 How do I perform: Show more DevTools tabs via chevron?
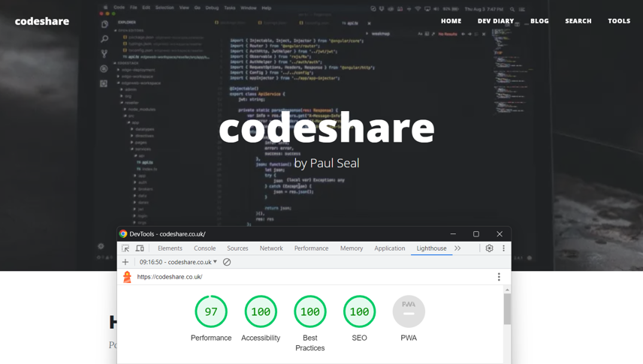pos(457,248)
